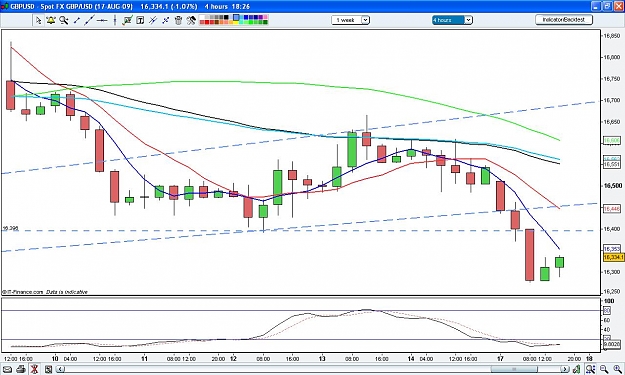625x375 pixels.
Task: Click the 16,446 red average price label
Action: coord(612,209)
